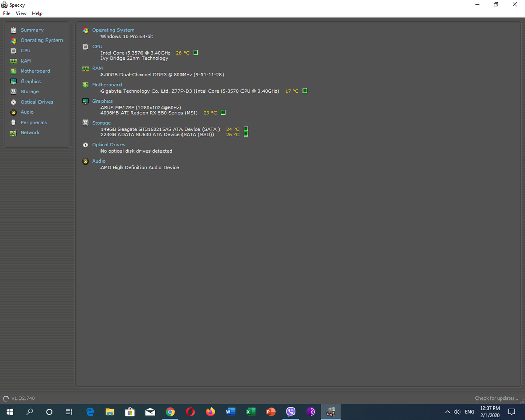Click the Operating System flag icon in sidebar
525x420 pixels.
point(13,41)
